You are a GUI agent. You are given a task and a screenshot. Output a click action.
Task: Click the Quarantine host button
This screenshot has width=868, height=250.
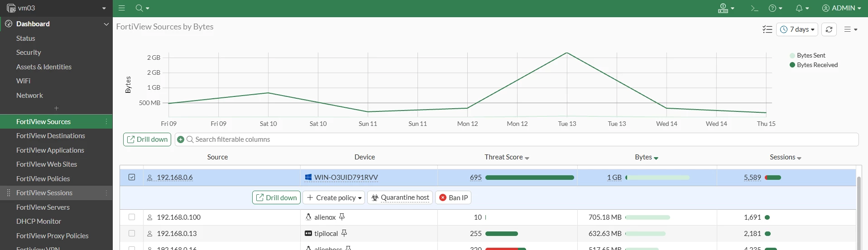point(400,197)
